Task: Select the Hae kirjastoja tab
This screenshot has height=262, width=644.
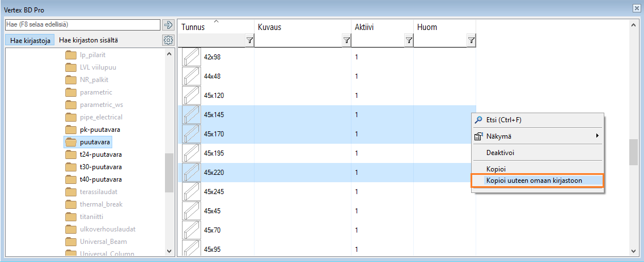Action: pos(31,40)
